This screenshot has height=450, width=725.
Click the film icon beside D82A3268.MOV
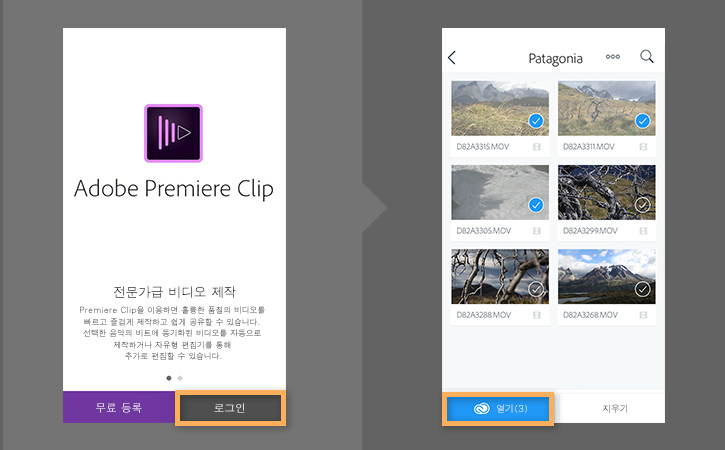pyautogui.click(x=643, y=315)
